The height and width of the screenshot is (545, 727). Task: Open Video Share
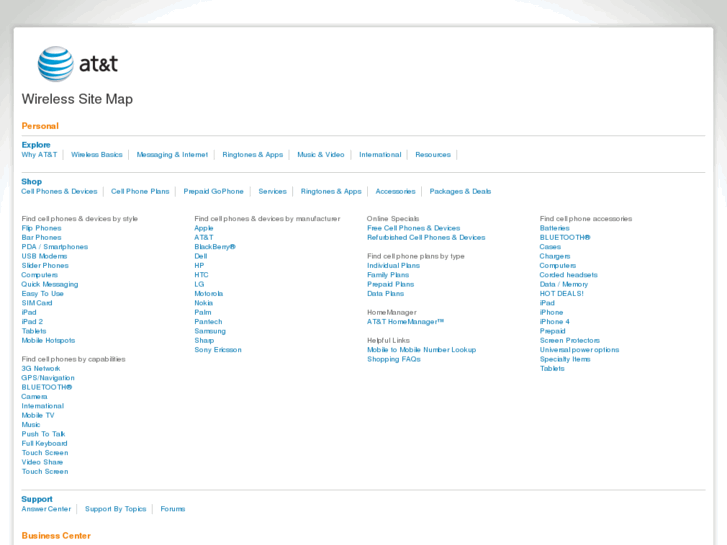click(42, 462)
